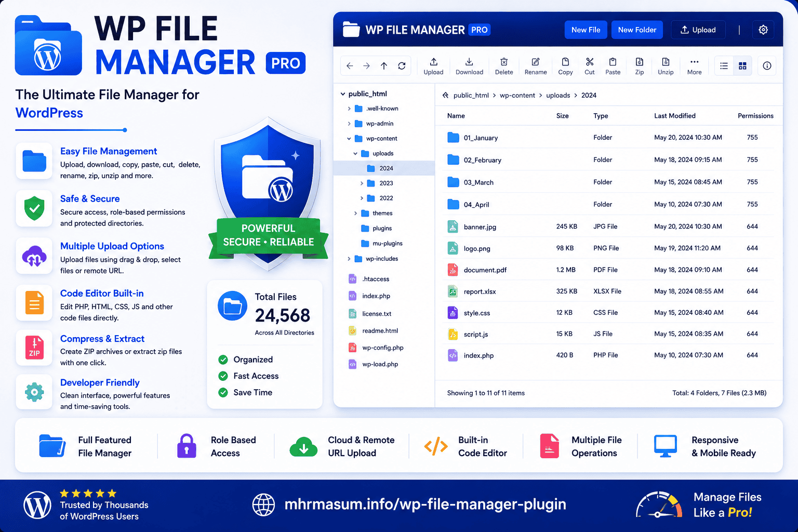
Task: Open wp-config.php in the sidebar
Action: click(x=376, y=348)
